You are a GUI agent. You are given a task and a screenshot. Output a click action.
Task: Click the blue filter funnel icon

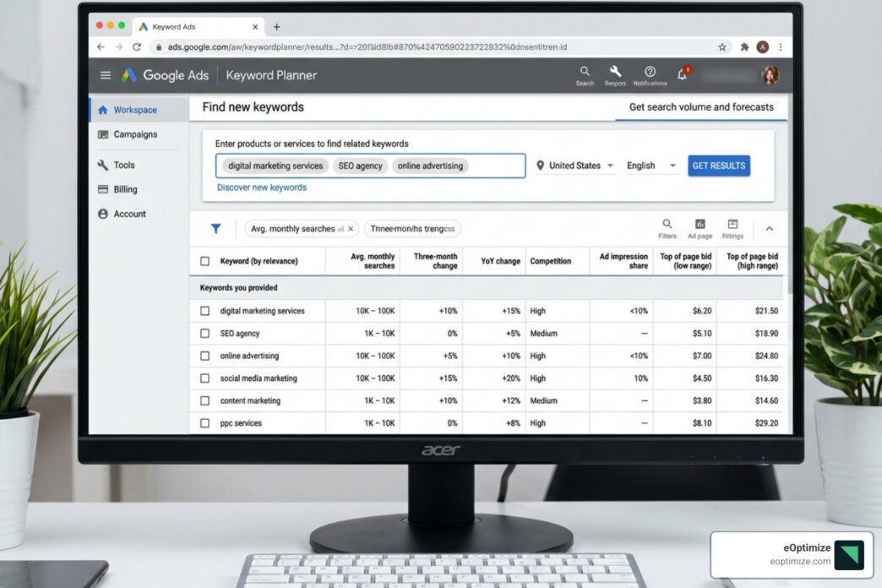(x=216, y=228)
